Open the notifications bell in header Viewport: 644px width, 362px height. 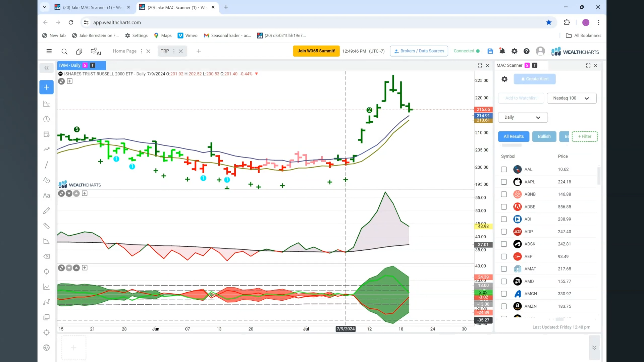[502, 51]
